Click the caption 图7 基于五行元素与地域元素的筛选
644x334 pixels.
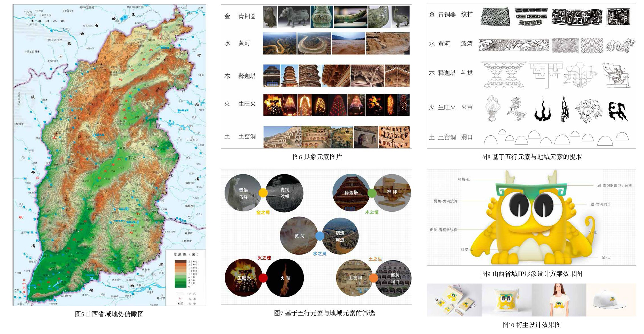[x=324, y=313]
